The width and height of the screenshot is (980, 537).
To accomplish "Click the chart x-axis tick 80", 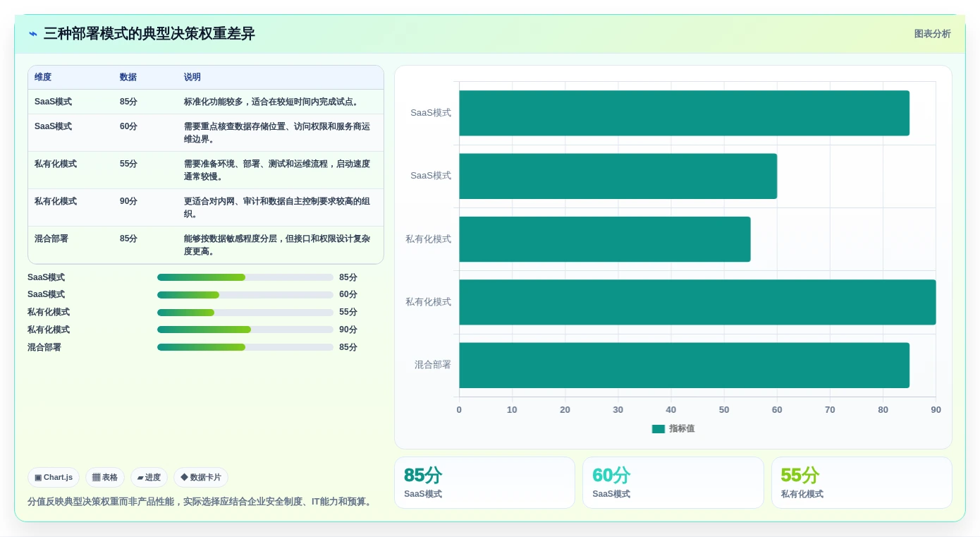I will pyautogui.click(x=883, y=410).
